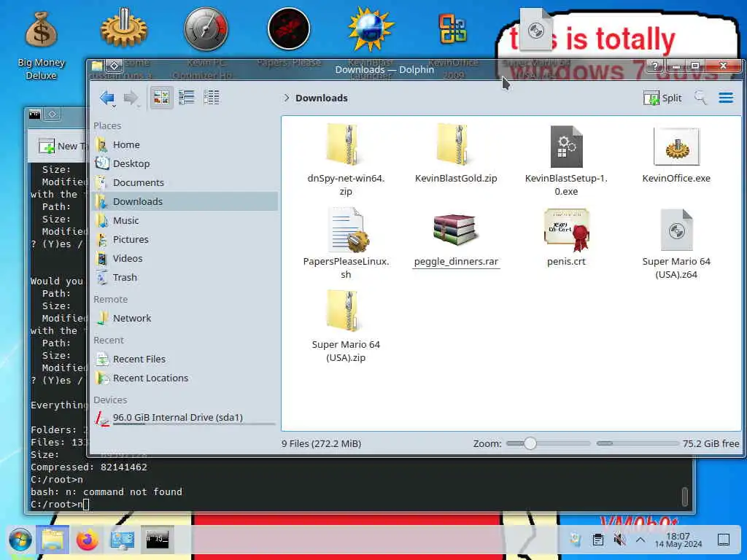
Task: Select peggle_dinners.rar books icon
Action: [x=455, y=230]
